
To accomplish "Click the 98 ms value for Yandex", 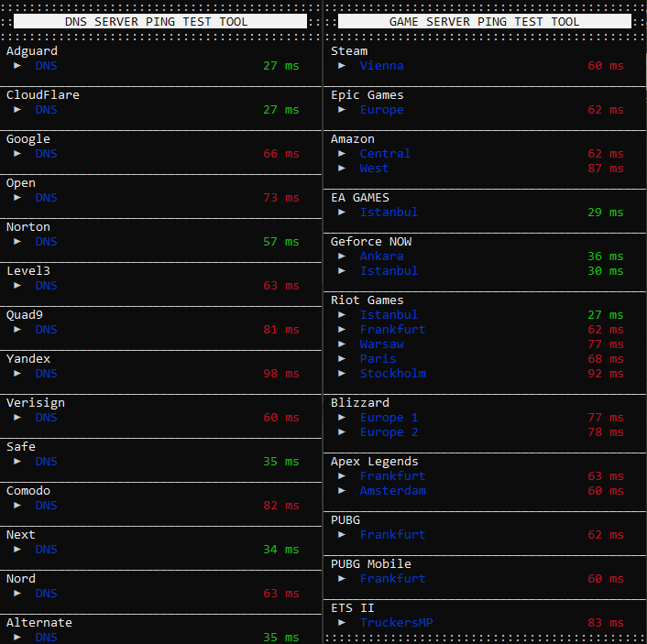I will pyautogui.click(x=281, y=374).
